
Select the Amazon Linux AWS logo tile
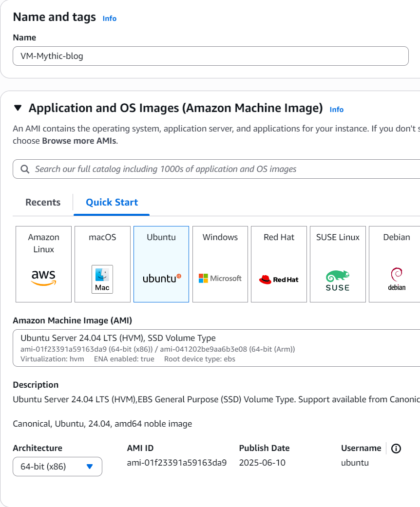[x=43, y=264]
